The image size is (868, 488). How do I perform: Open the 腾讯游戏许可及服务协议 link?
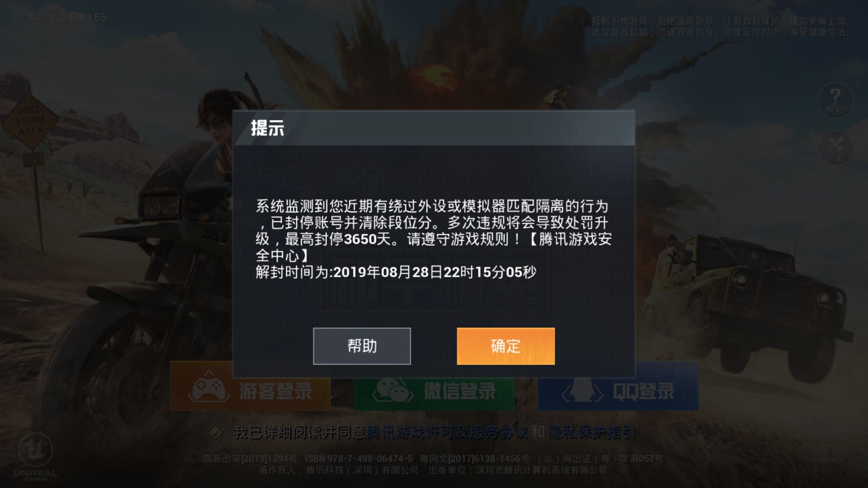[x=448, y=432]
